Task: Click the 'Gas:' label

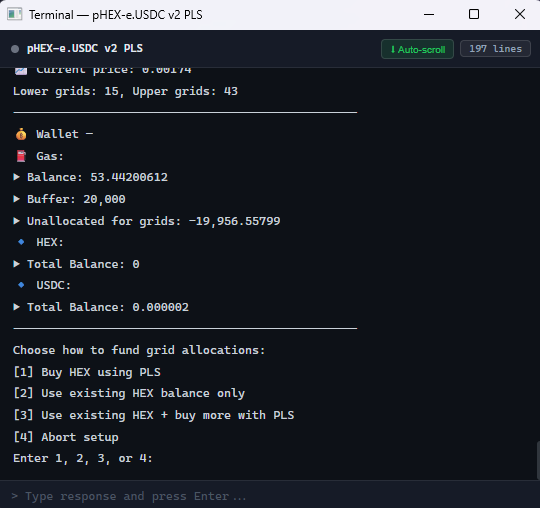Action: pyautogui.click(x=50, y=156)
